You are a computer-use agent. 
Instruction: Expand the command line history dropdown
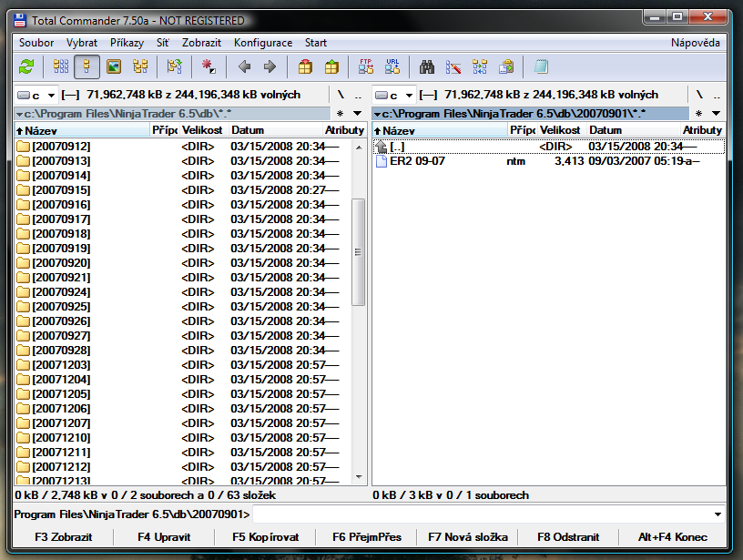[x=719, y=514]
